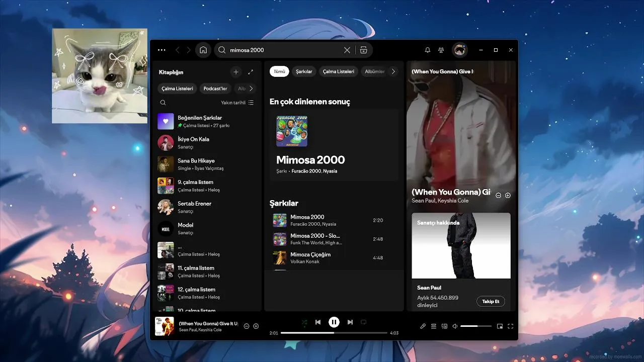
Task: Show more search filter tabs arrow
Action: click(393, 71)
